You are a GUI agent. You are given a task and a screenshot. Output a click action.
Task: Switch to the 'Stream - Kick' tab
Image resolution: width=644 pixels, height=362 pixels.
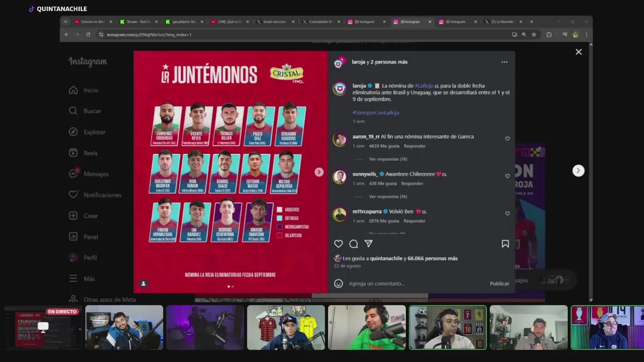(139, 22)
